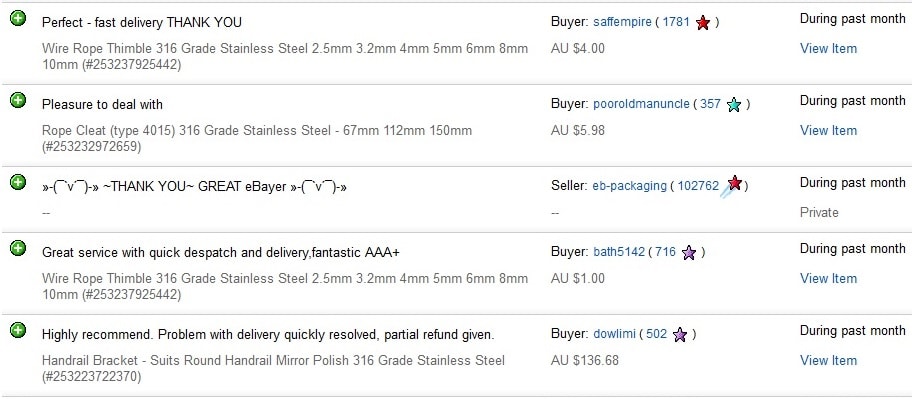Click purple star beside bath5142's score
This screenshot has width=912, height=399.
point(689,252)
